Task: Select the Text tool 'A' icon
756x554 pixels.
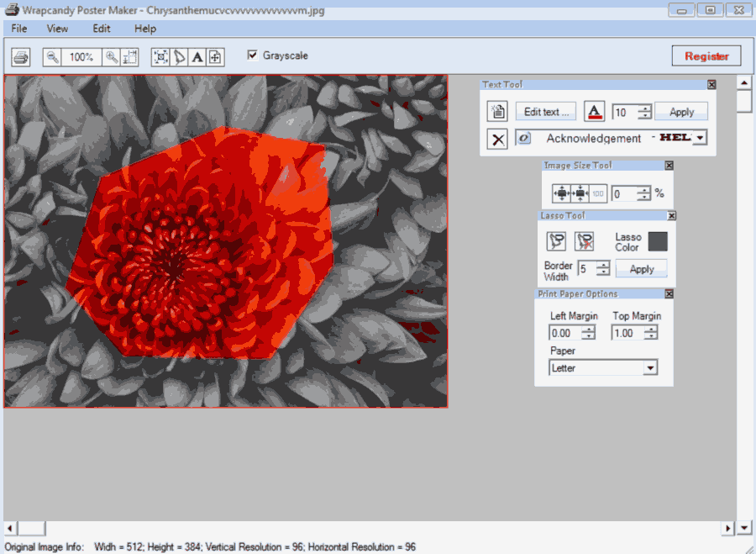Action: point(197,57)
